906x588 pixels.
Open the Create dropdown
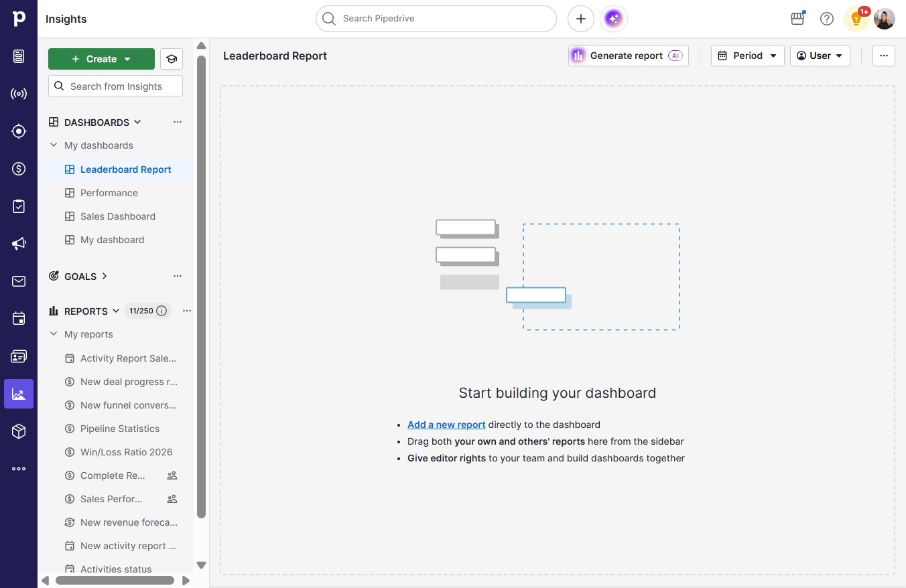coord(101,59)
